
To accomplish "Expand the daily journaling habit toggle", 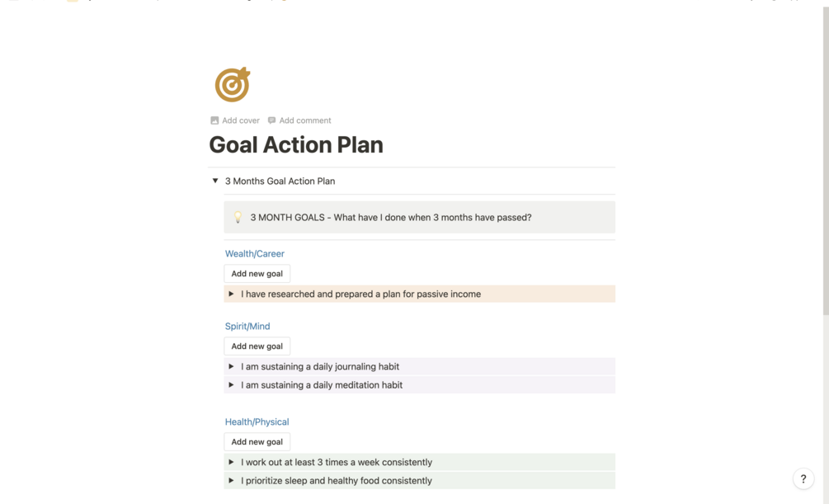I will coord(231,366).
